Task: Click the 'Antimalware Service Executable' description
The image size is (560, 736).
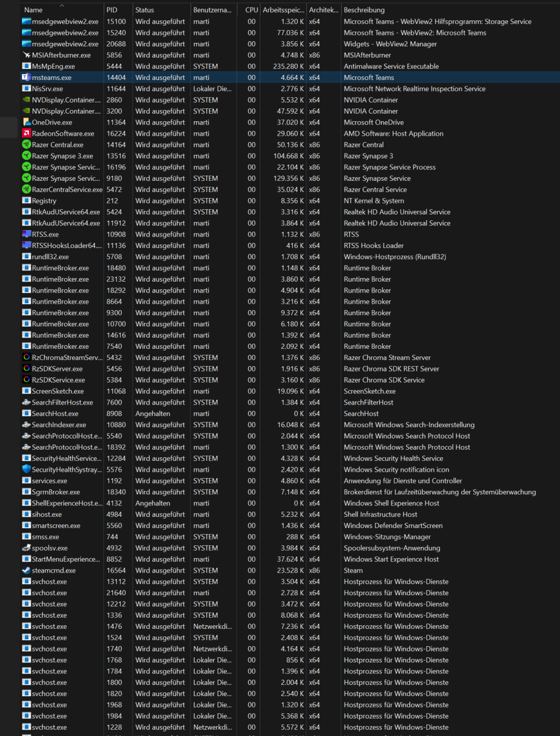Action: [x=391, y=66]
